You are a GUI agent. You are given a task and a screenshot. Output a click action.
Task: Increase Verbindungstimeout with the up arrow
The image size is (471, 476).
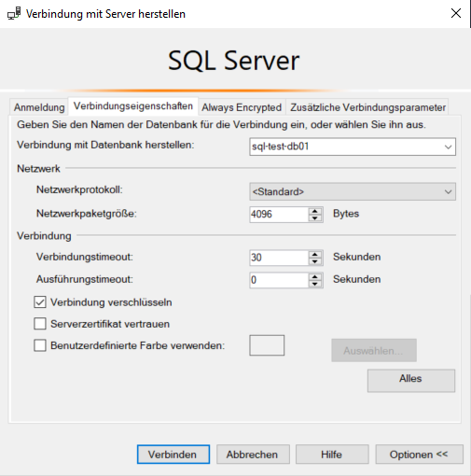click(x=315, y=254)
